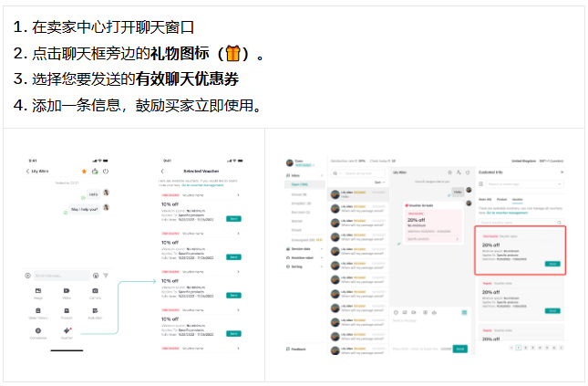This screenshot has width=588, height=386.
Task: Switch to the Product tab in Customer info
Action: 501,199
